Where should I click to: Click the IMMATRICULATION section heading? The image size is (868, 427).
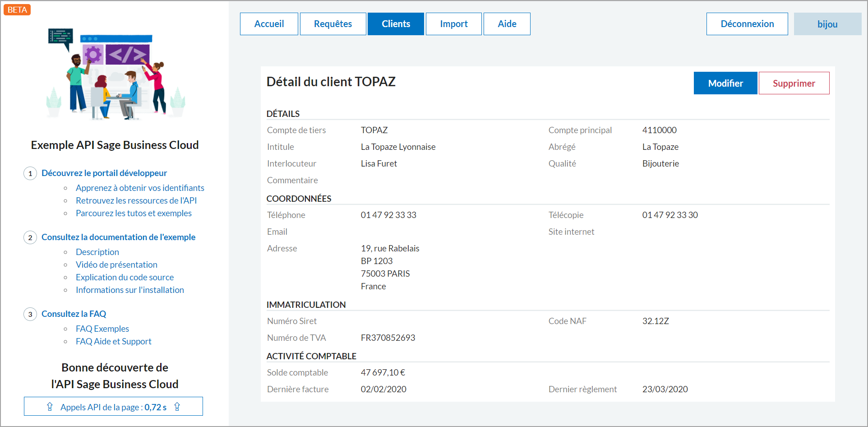306,305
